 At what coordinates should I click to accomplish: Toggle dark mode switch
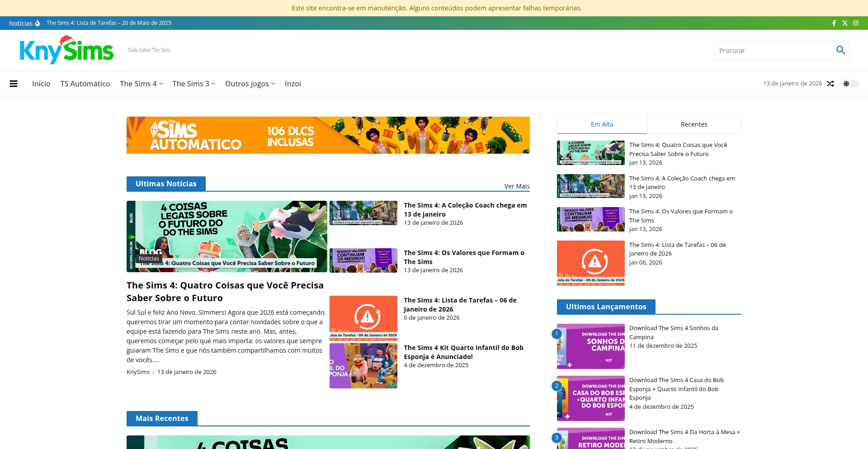(850, 84)
